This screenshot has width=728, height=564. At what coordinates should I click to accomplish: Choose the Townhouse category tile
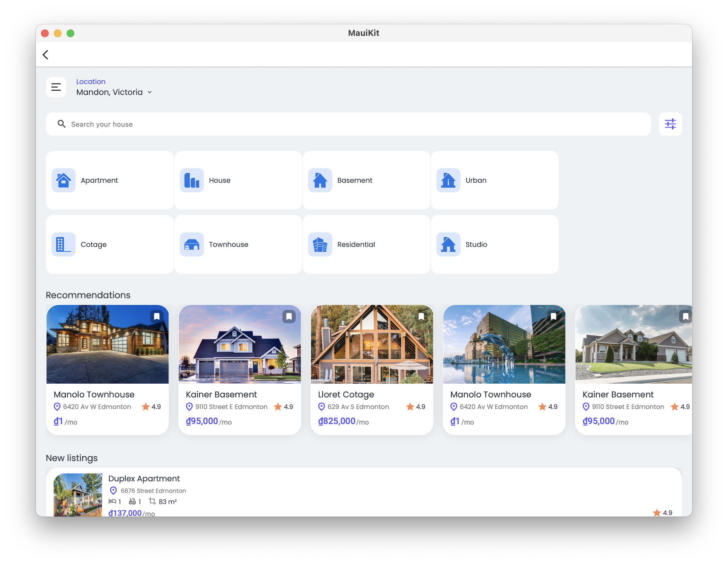point(238,244)
